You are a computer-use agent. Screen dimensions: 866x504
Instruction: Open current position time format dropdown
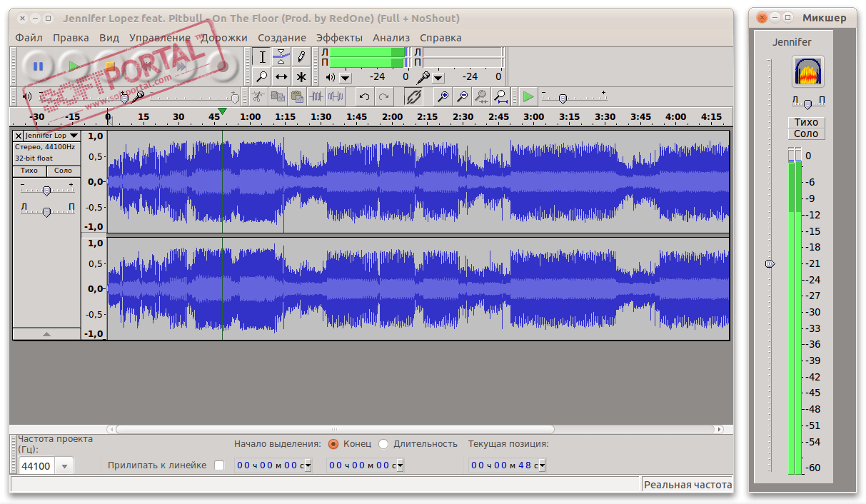(x=543, y=465)
